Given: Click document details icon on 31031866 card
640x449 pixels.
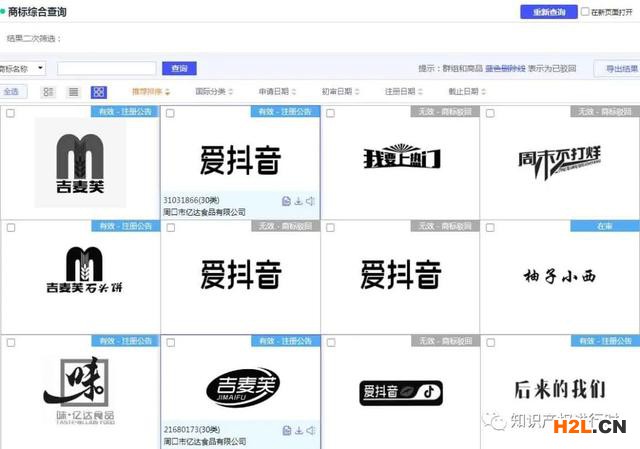Looking at the screenshot, I should (x=286, y=201).
